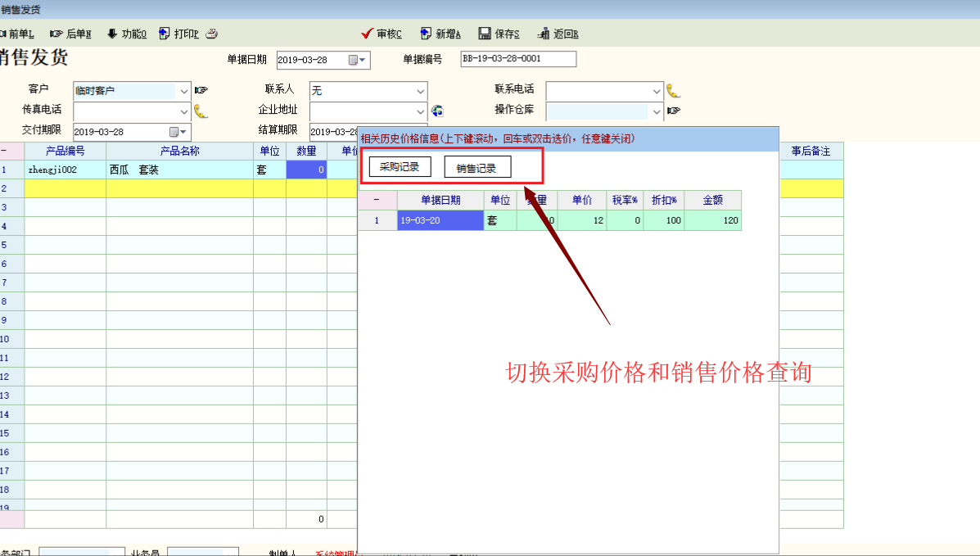Viewport: 980px width, 556px height.
Task: Open the 单据日期 calendar dropdown
Action: [x=359, y=60]
